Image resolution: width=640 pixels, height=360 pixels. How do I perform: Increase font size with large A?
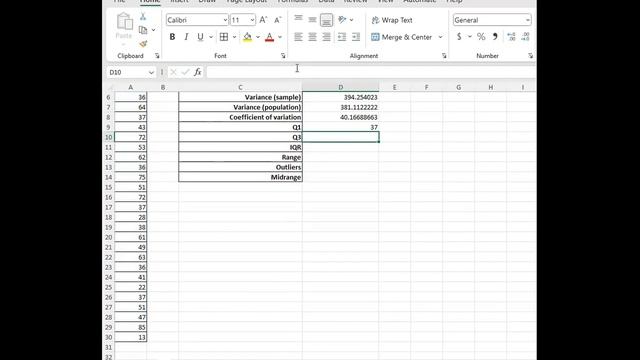pyautogui.click(x=263, y=20)
